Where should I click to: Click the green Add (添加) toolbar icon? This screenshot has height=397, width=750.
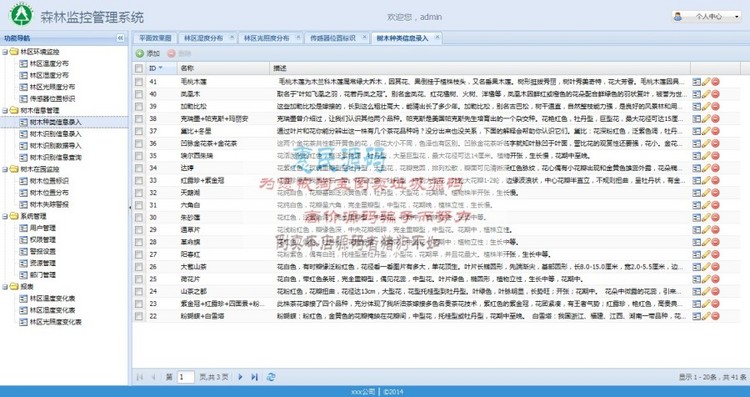click(140, 54)
